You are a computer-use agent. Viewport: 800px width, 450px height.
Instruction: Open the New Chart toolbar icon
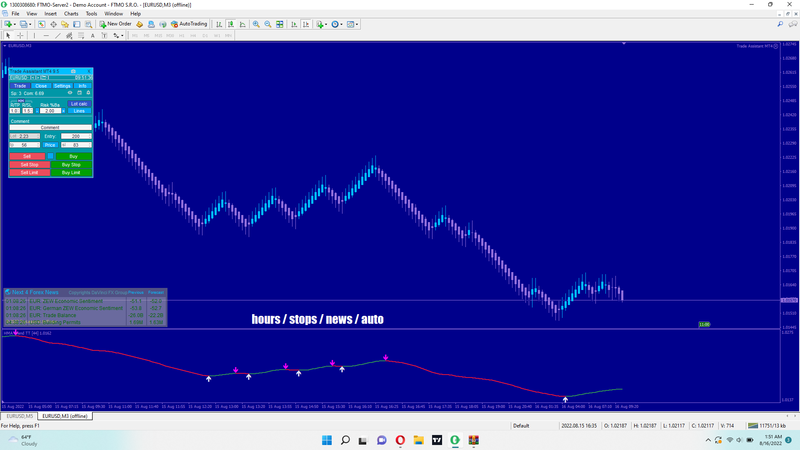tap(8, 24)
